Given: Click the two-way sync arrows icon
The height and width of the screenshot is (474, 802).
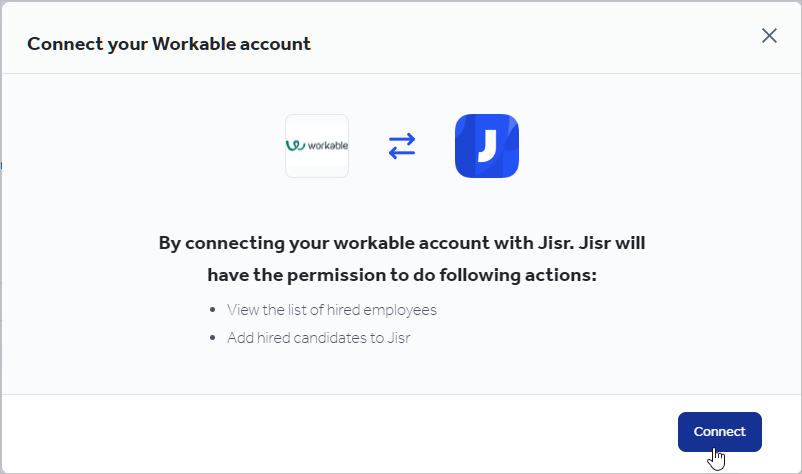Looking at the screenshot, I should point(402,146).
